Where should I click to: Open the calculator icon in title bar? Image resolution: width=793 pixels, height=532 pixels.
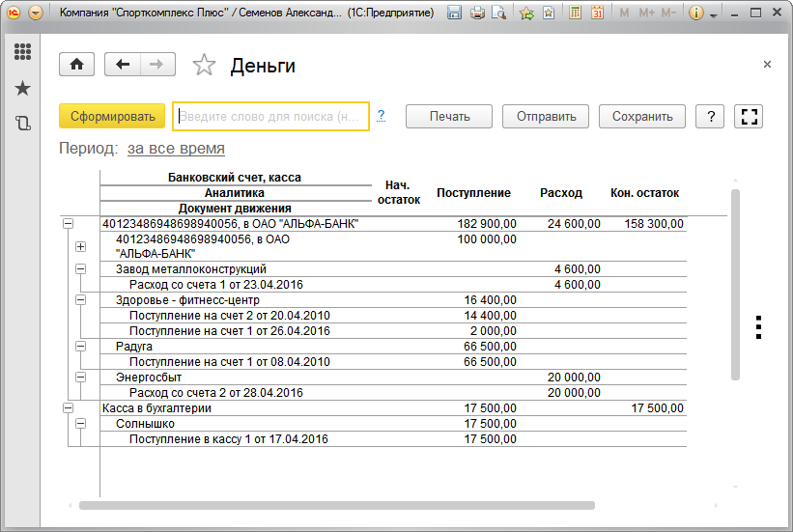pyautogui.click(x=576, y=14)
